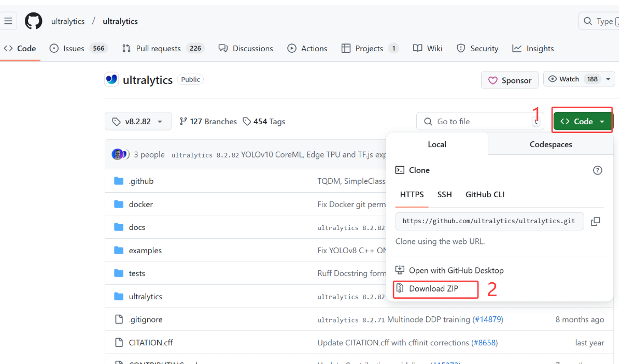The image size is (621, 364).
Task: View 127 Branches
Action: tap(208, 122)
